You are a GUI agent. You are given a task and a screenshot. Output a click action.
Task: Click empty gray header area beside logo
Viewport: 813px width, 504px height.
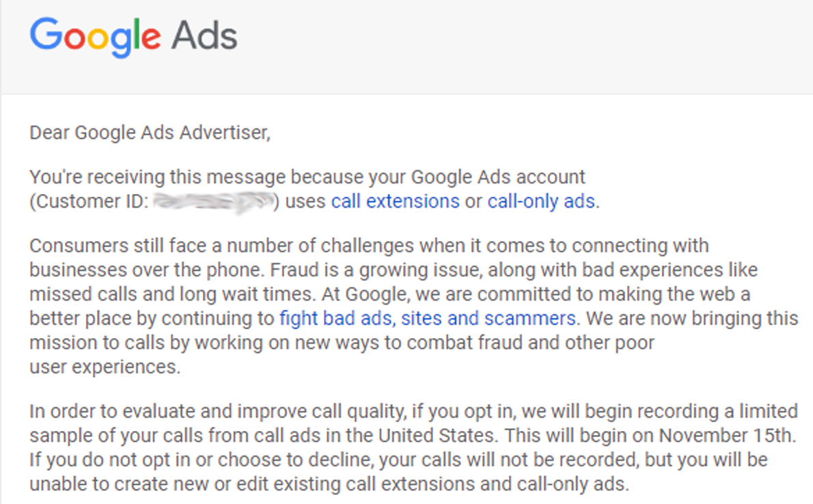click(x=519, y=42)
